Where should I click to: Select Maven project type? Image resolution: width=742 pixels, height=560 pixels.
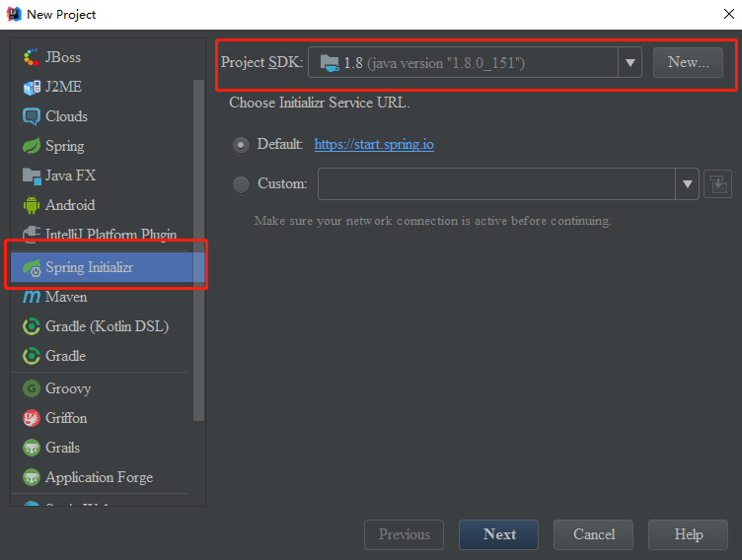click(103, 297)
